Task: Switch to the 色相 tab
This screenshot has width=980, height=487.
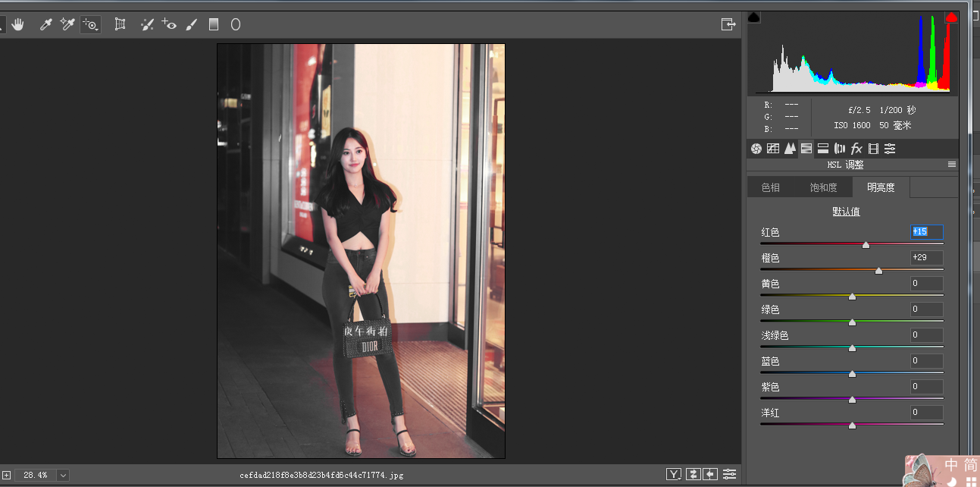Action: 771,187
